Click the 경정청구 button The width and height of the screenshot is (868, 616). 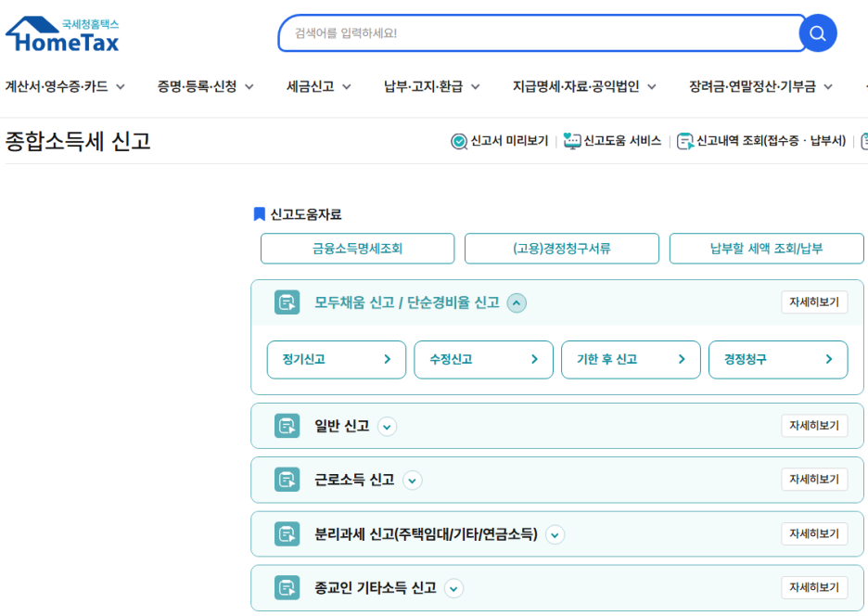[x=778, y=360]
